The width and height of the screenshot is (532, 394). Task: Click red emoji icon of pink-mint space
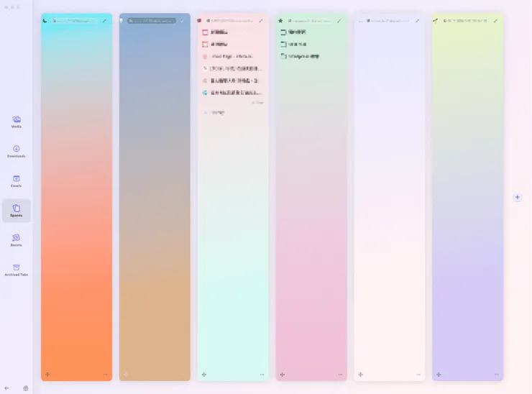(199, 21)
